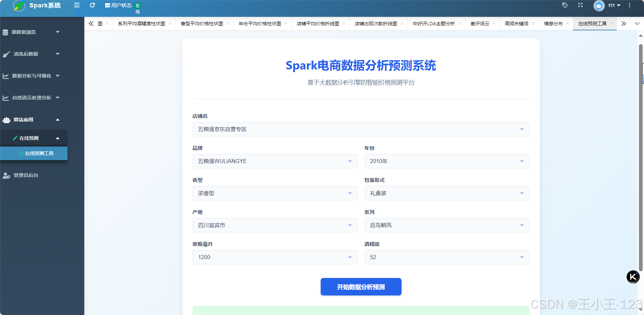Screen dimensions: 644x315
Task: Open the 差评词云 tab
Action: pos(480,24)
